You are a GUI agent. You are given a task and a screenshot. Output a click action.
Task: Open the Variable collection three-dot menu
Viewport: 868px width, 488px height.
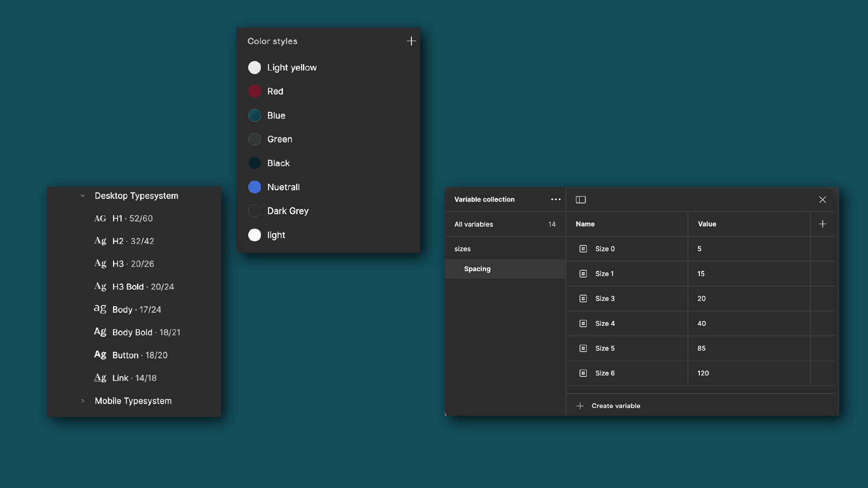[x=556, y=199]
